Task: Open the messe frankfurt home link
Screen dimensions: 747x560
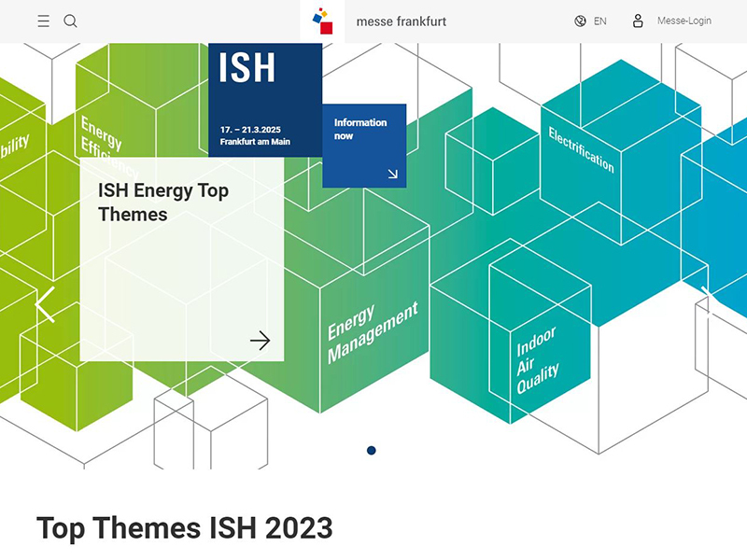Action: pyautogui.click(x=402, y=21)
